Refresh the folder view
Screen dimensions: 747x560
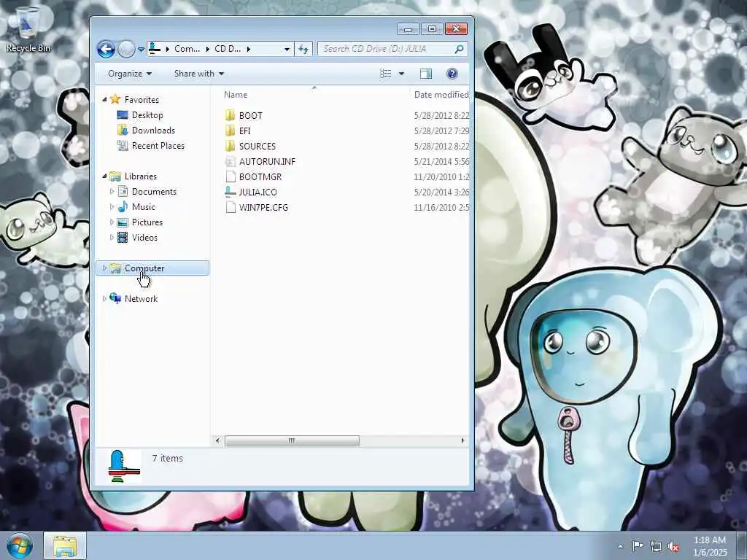click(303, 49)
